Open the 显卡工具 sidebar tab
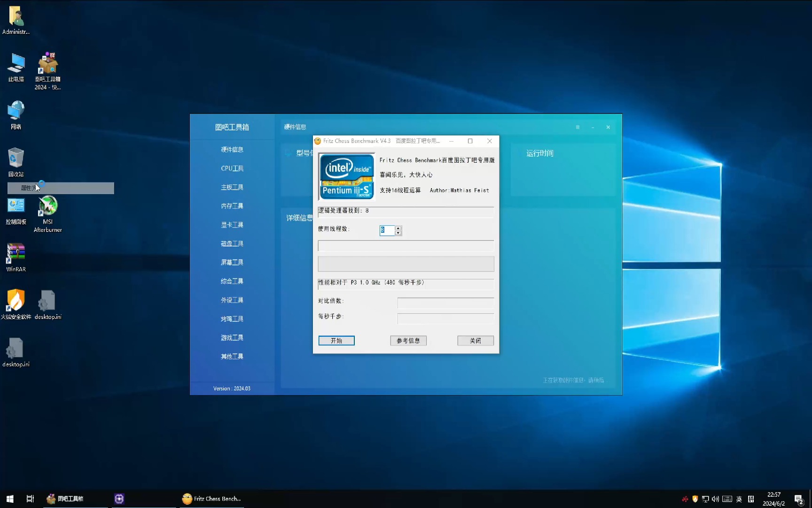This screenshot has width=812, height=508. 232,225
